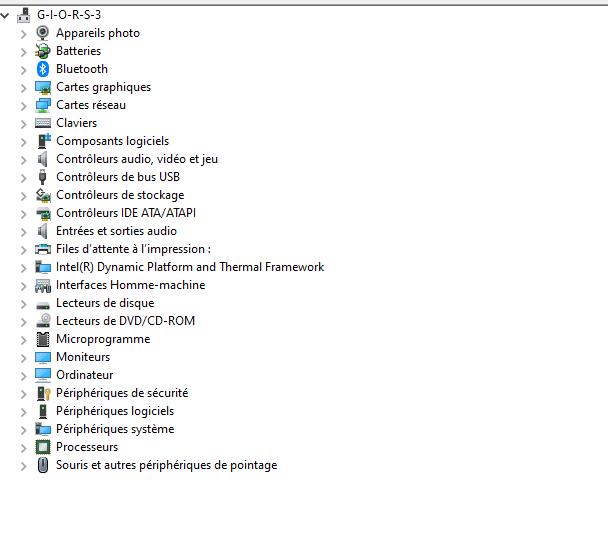Click the keyboard icon beside Claviers
608x554 pixels.
click(43, 123)
